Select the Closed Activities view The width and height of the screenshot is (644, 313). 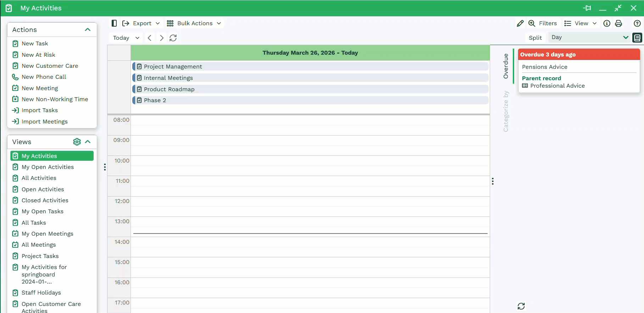tap(45, 201)
